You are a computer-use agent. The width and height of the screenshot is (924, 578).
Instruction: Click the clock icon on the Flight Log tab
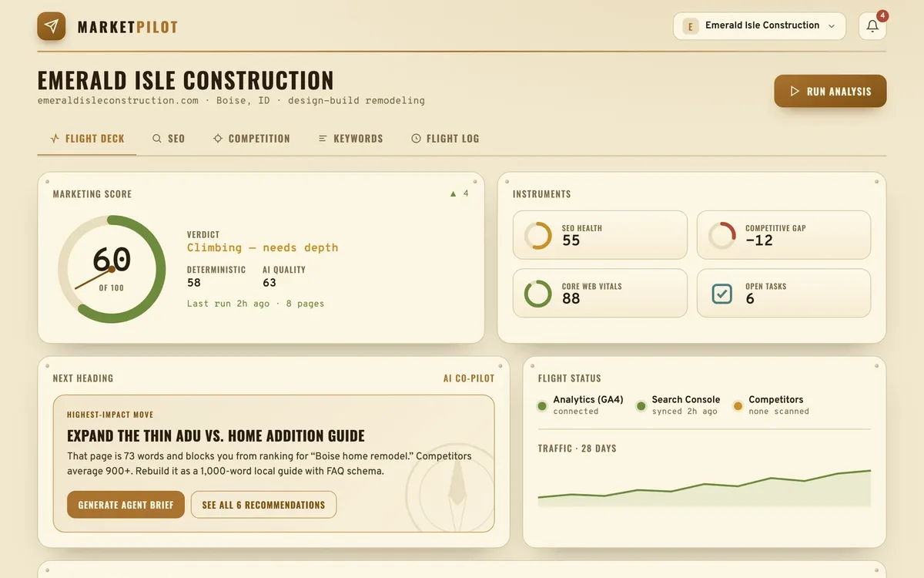(417, 139)
